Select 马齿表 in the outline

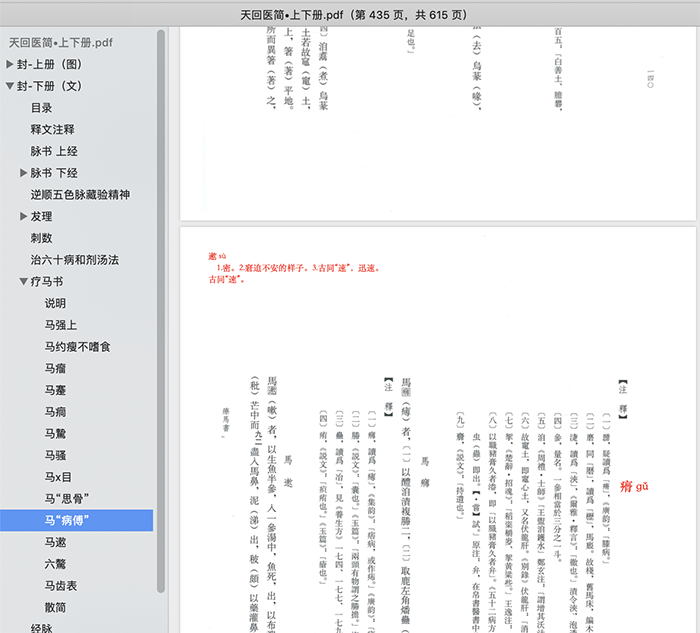tap(61, 586)
